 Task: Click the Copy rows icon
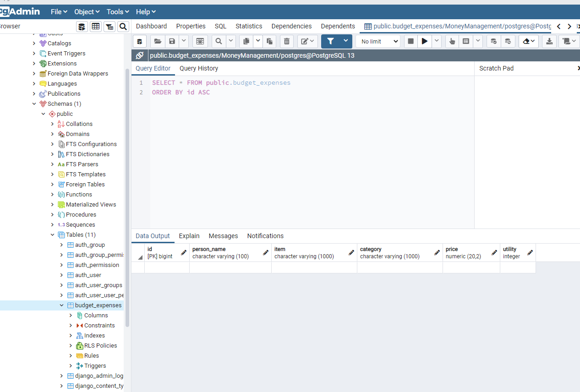[x=246, y=41]
